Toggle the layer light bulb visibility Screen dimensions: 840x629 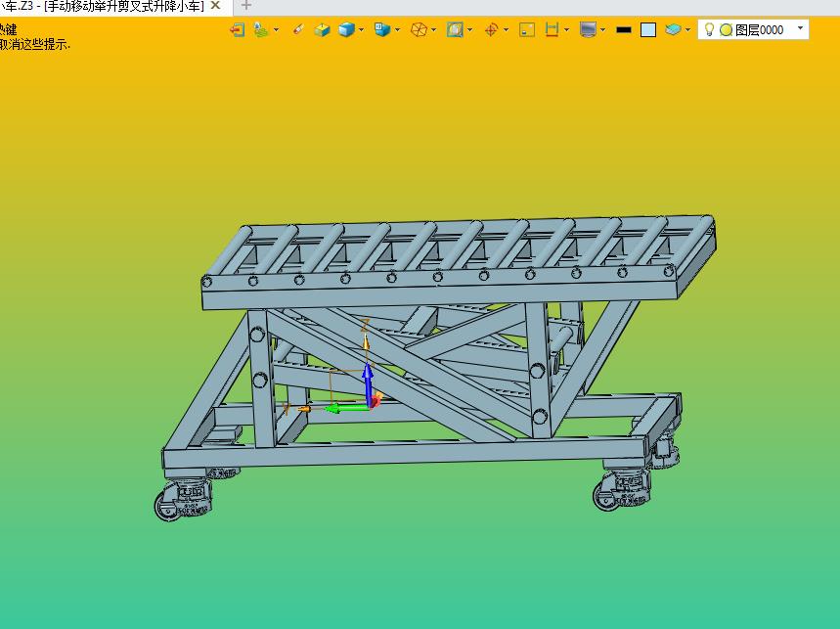pyautogui.click(x=709, y=29)
